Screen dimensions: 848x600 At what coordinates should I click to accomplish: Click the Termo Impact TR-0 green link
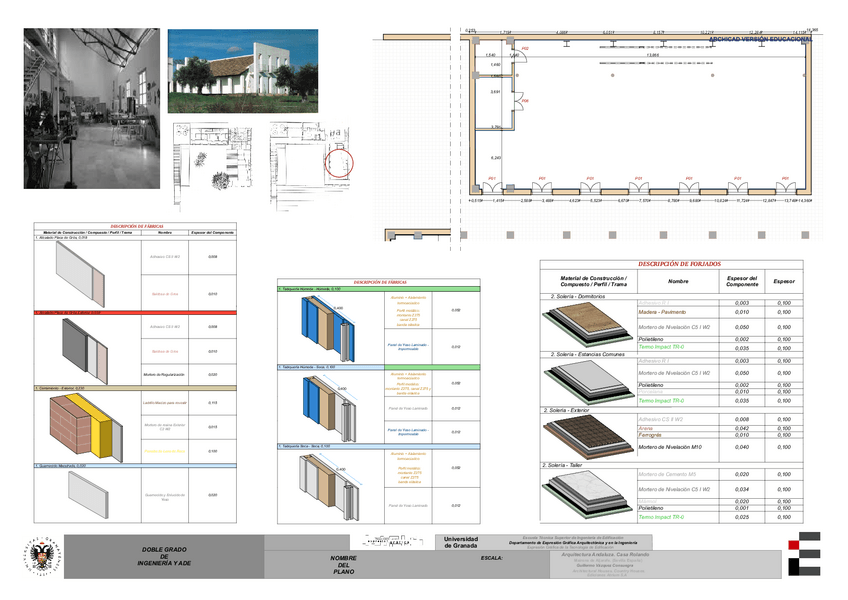pyautogui.click(x=662, y=346)
